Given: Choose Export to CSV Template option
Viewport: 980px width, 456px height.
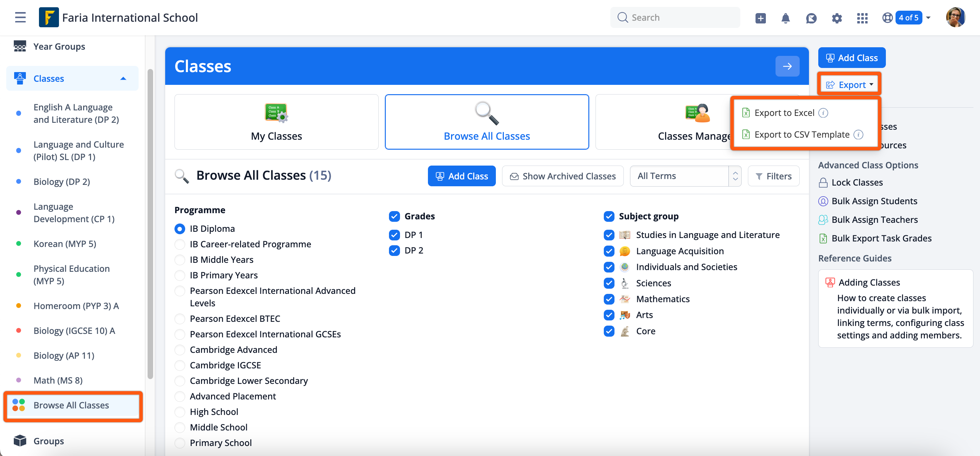Looking at the screenshot, I should [802, 135].
